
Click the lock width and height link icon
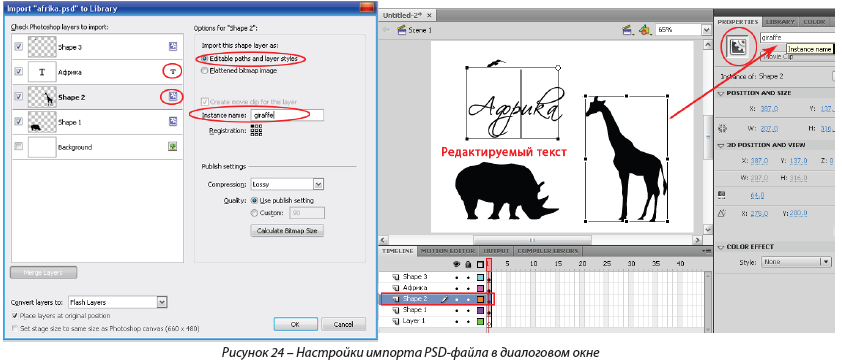click(x=722, y=129)
